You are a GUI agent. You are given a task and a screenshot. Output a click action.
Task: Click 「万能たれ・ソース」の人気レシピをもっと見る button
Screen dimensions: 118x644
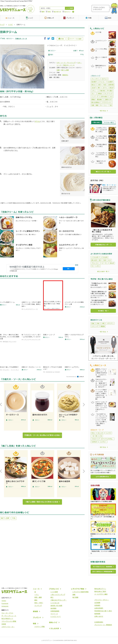tap(42, 435)
